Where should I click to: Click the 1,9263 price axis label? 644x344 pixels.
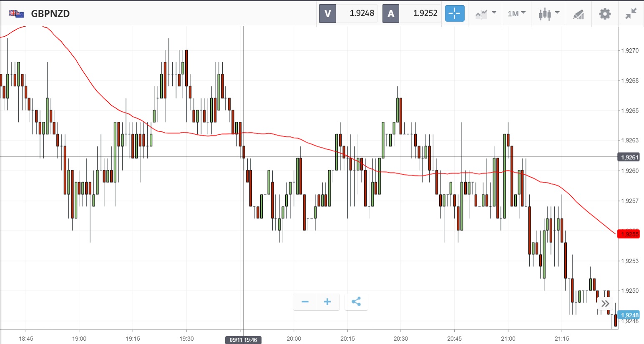(x=630, y=141)
